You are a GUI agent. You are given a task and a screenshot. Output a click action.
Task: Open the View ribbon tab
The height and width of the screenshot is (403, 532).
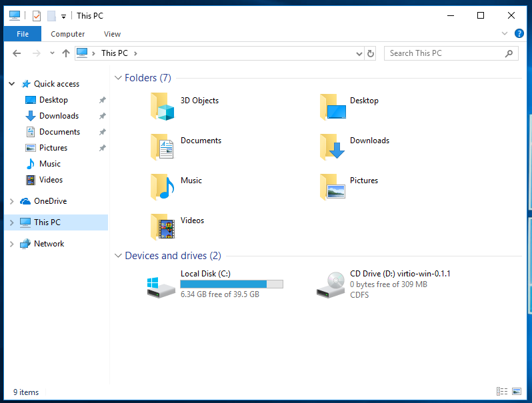pos(112,34)
